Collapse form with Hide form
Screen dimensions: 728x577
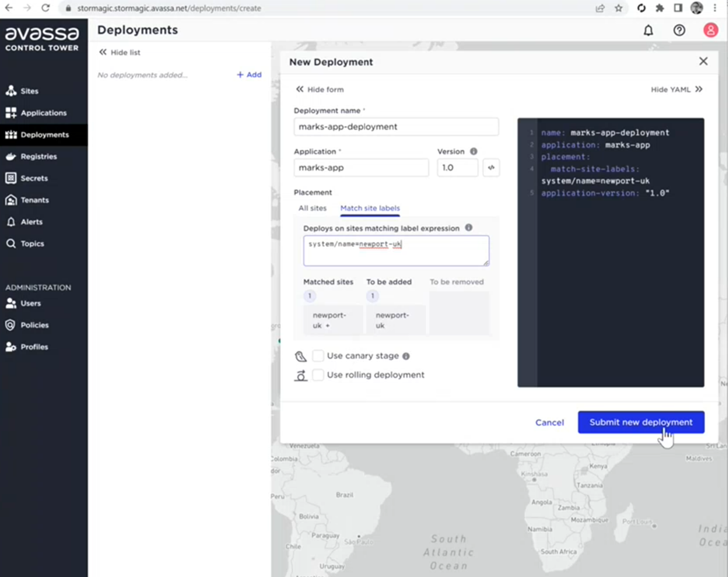(320, 90)
